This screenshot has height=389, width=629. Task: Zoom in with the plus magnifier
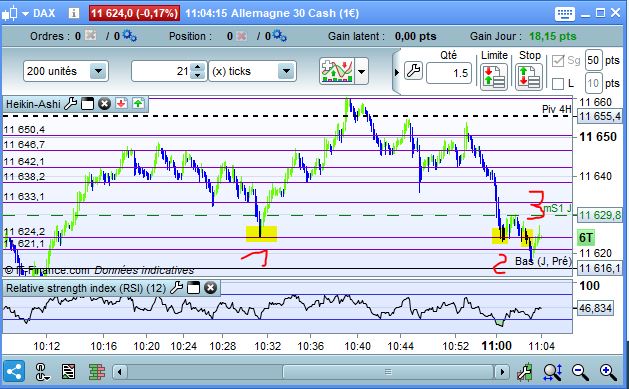coord(608,372)
